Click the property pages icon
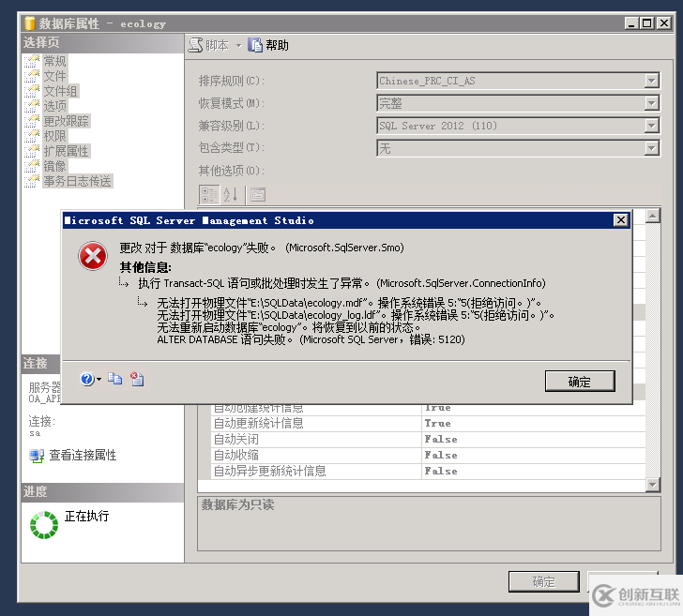This screenshot has height=616, width=683. (x=257, y=195)
